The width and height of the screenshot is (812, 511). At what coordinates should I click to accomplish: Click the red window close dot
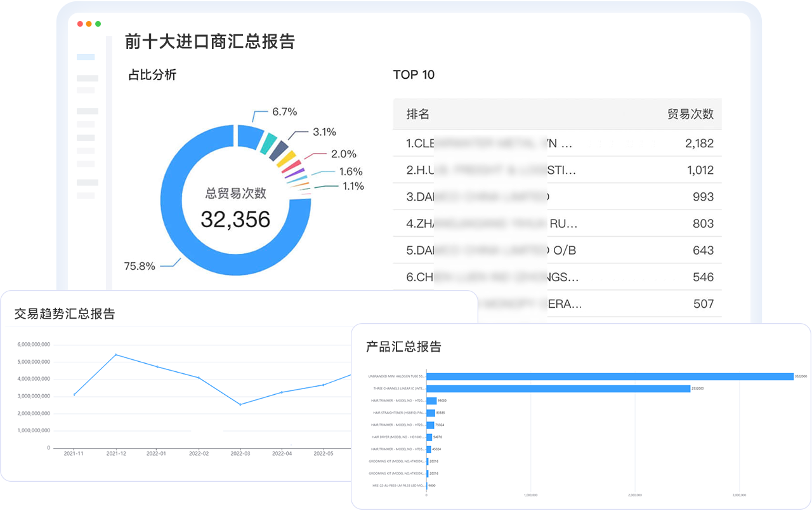[80, 24]
